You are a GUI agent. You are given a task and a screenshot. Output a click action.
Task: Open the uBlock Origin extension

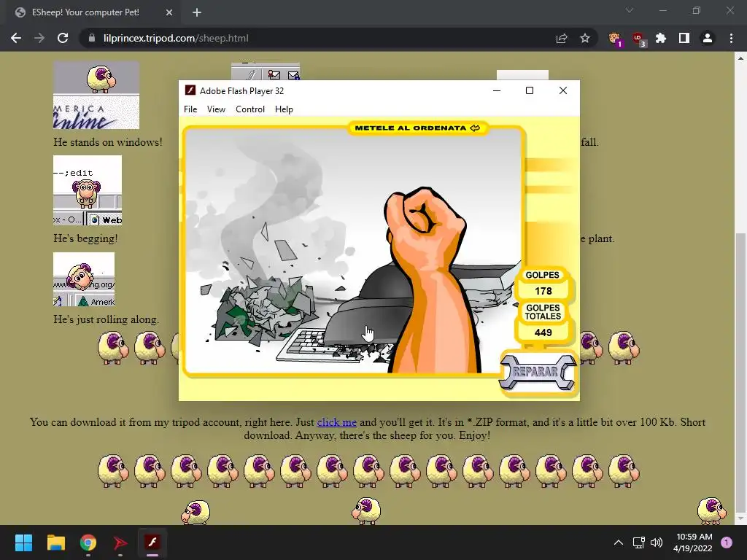coord(638,38)
